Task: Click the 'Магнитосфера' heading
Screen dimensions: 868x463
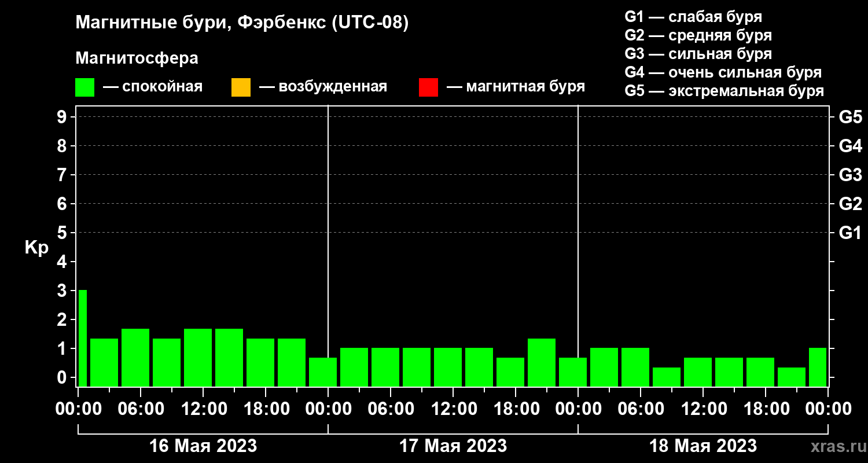Action: click(137, 58)
